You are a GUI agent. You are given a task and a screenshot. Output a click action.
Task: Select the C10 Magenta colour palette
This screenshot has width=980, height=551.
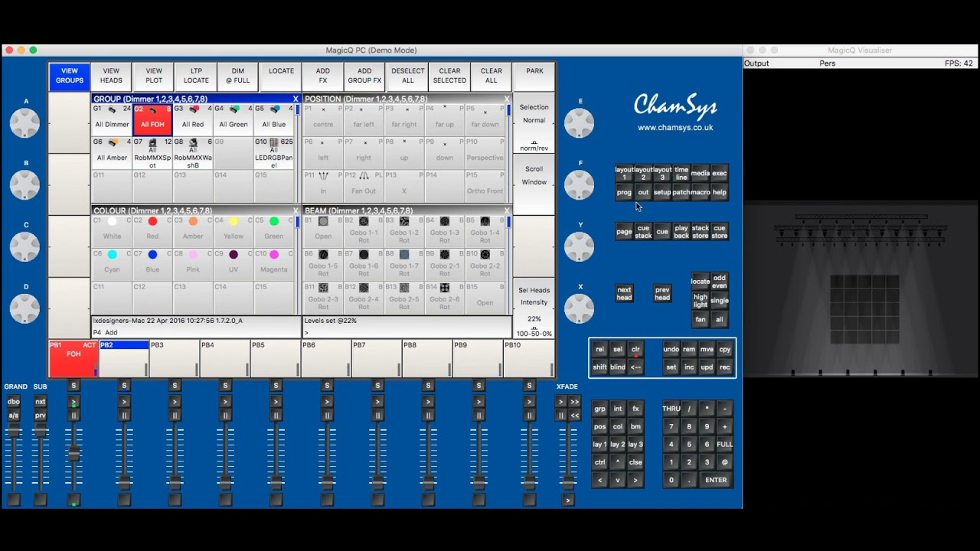coord(274,265)
